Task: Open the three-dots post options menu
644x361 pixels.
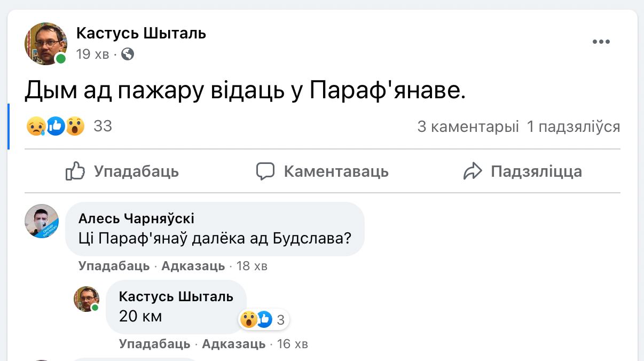Action: pos(601,42)
